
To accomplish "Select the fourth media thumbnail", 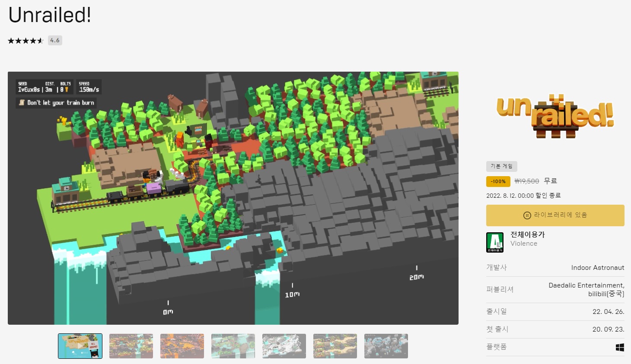I will click(233, 346).
